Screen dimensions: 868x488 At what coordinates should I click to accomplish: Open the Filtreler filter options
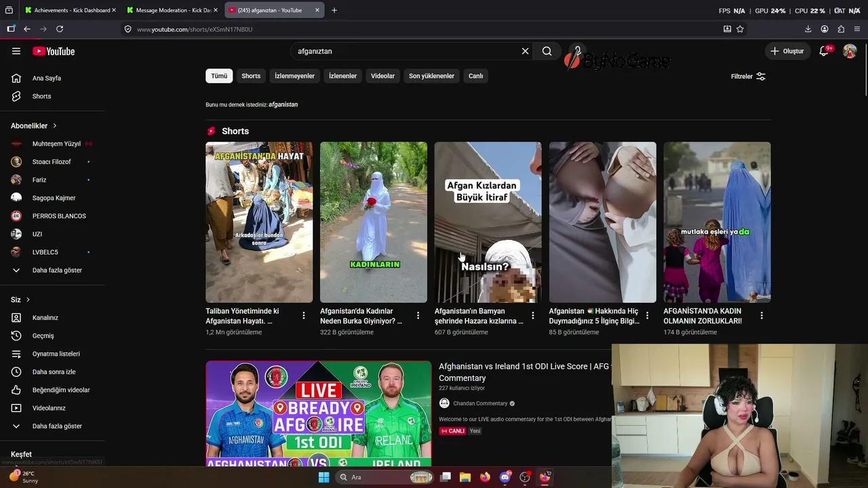coord(748,77)
